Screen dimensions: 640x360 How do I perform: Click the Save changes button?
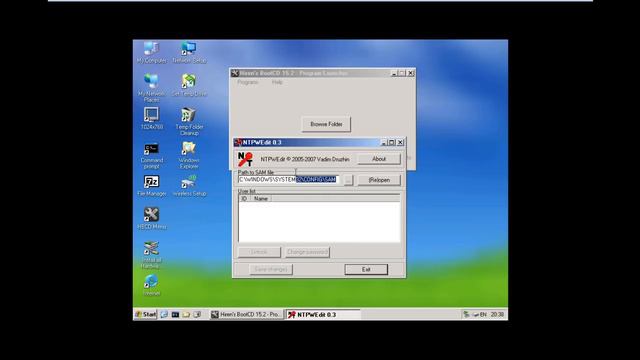[271, 269]
